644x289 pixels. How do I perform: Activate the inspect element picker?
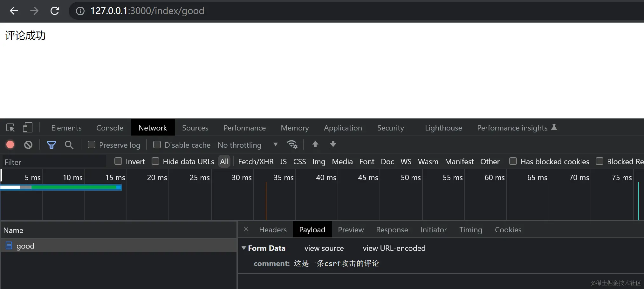pyautogui.click(x=10, y=128)
